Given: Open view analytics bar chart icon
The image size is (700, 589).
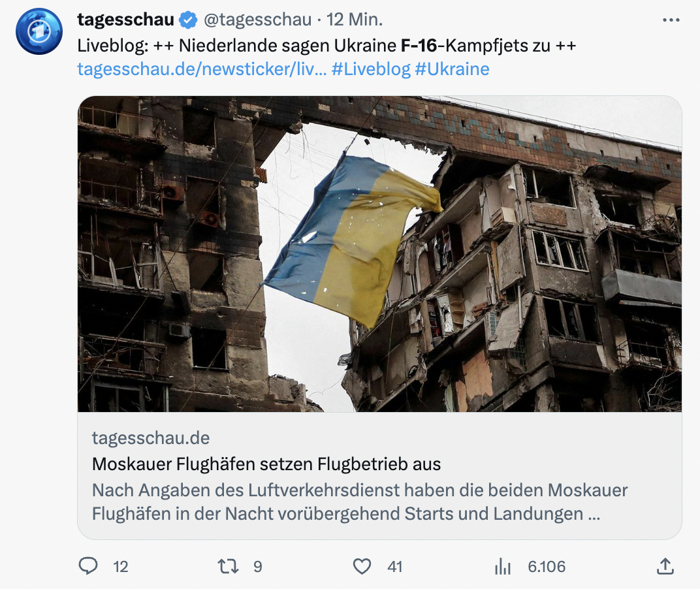Looking at the screenshot, I should (503, 566).
